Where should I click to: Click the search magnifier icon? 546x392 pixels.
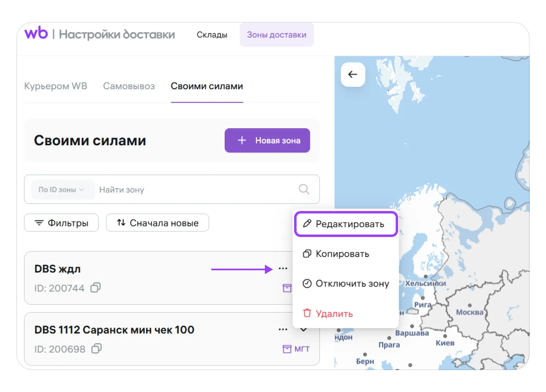tap(304, 189)
